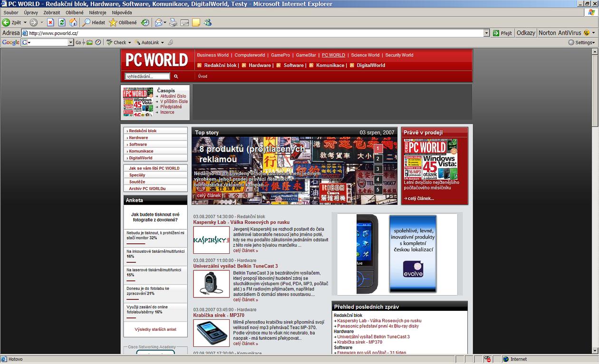Open the Business World link
This screenshot has width=599, height=364.
[213, 55]
